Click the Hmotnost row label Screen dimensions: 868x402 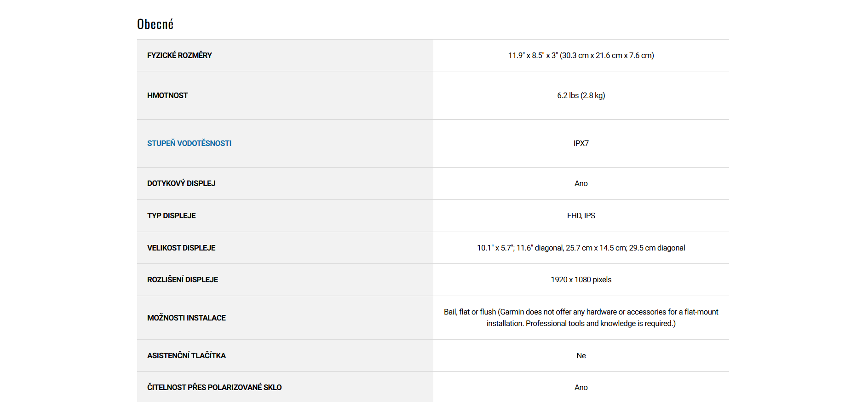coord(167,95)
